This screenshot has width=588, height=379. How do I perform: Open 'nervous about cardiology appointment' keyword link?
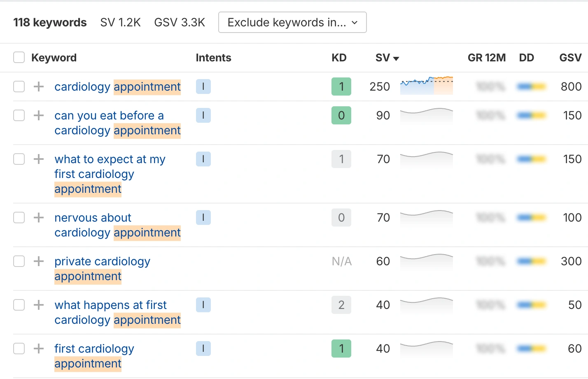click(x=118, y=225)
